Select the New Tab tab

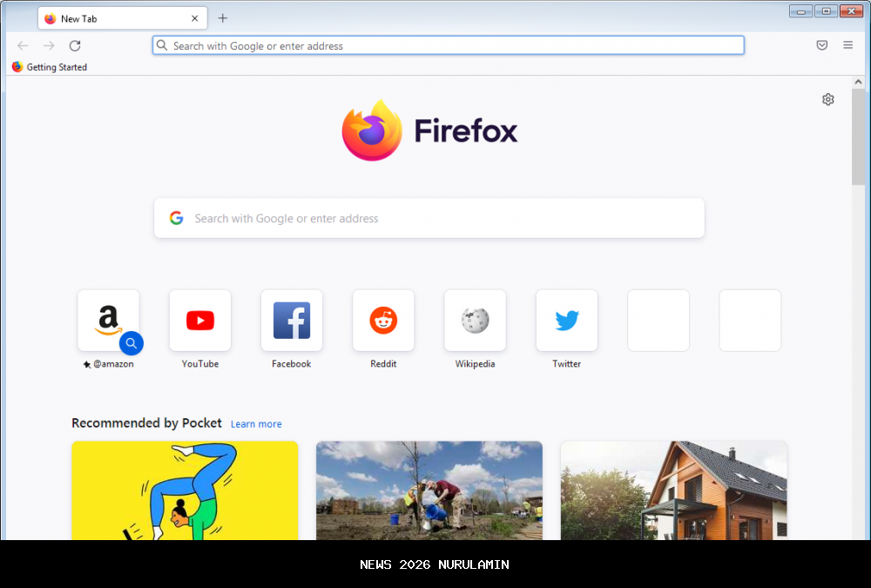tap(113, 18)
